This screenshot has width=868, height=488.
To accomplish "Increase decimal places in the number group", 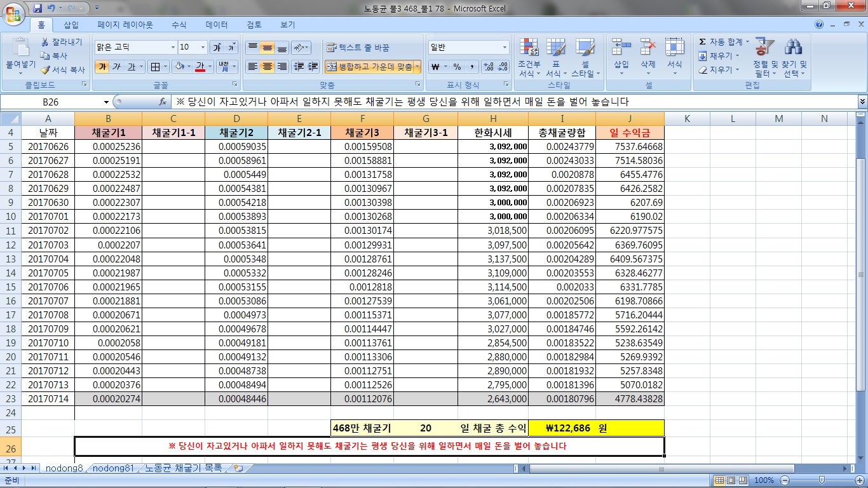I will click(489, 67).
